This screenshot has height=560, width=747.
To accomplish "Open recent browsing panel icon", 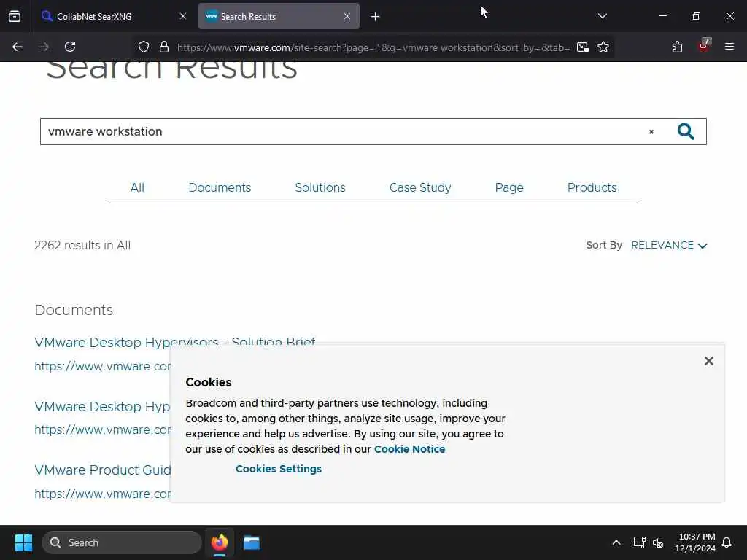I will click(15, 16).
